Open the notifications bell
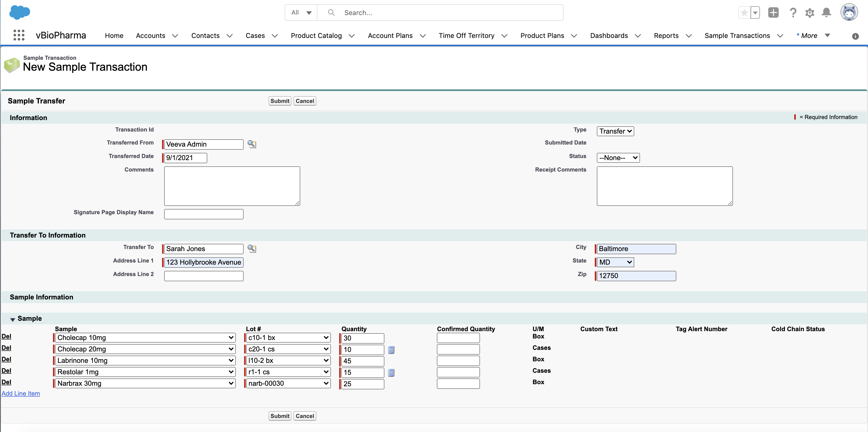This screenshot has width=868, height=432. click(826, 13)
